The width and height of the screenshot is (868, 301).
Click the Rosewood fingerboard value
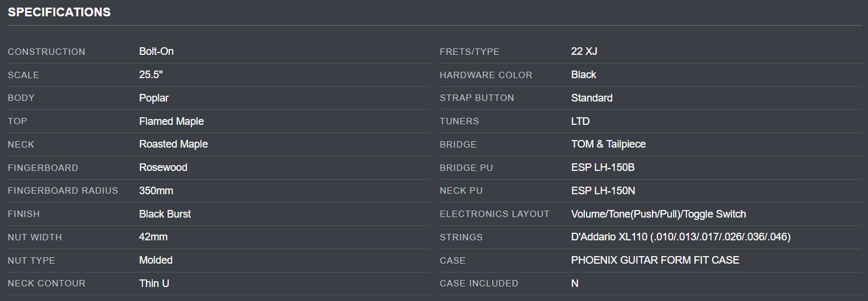coord(163,167)
